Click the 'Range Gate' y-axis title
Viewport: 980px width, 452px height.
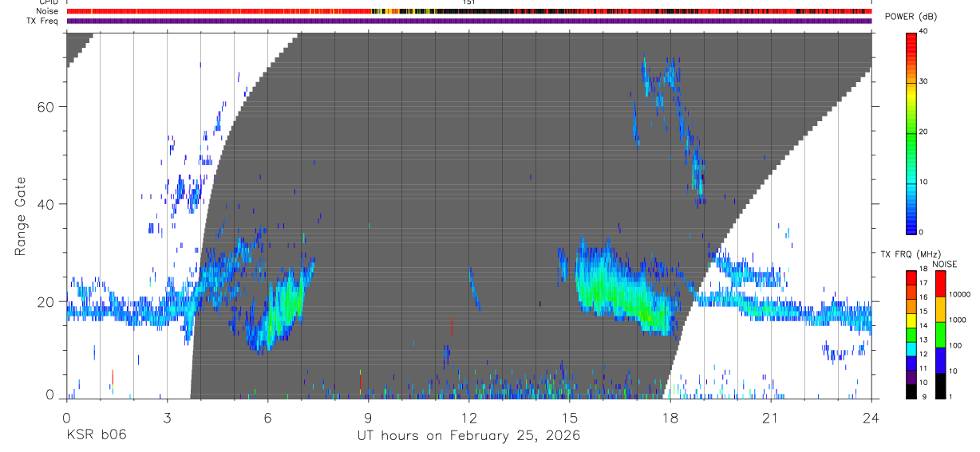[20, 216]
